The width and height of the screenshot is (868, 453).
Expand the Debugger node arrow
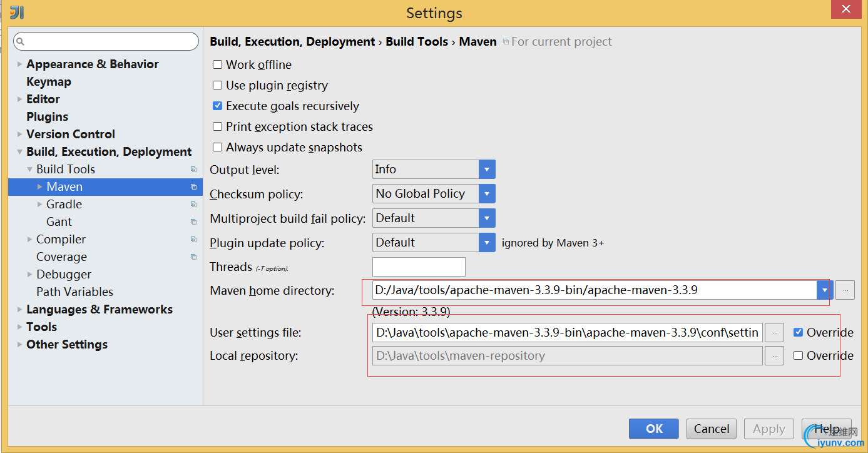pyautogui.click(x=30, y=275)
